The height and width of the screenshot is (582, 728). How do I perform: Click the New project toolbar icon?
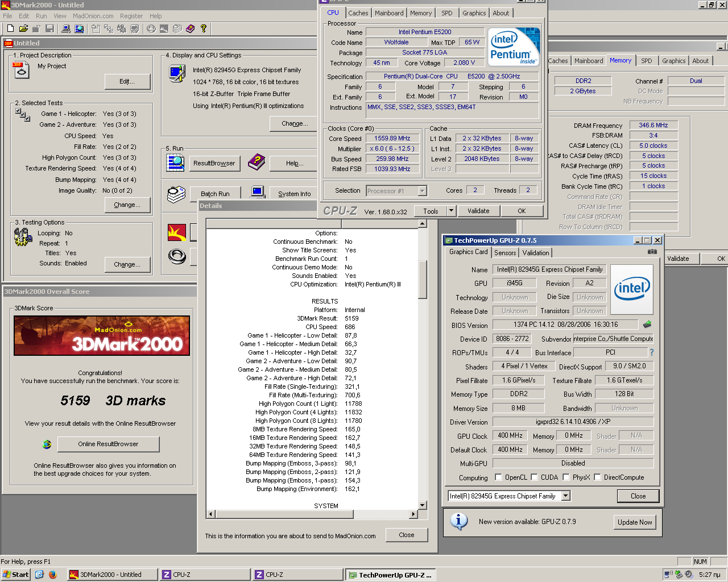tap(10, 28)
